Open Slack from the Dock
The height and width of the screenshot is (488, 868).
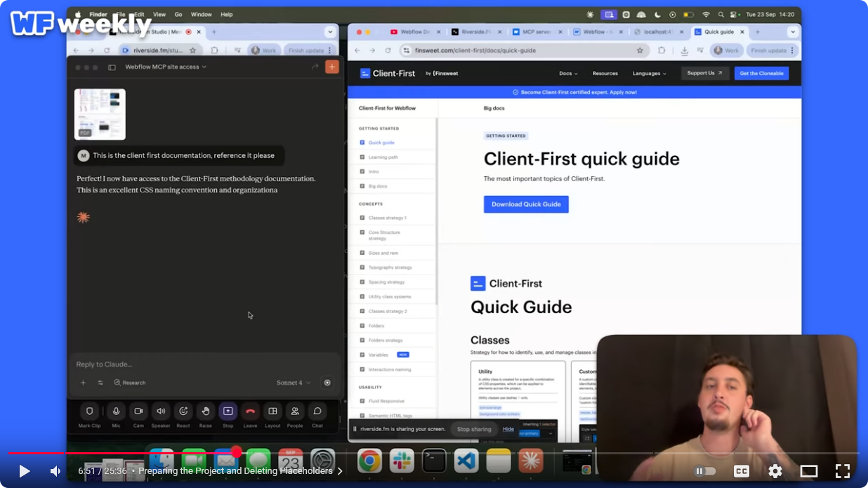pos(402,461)
